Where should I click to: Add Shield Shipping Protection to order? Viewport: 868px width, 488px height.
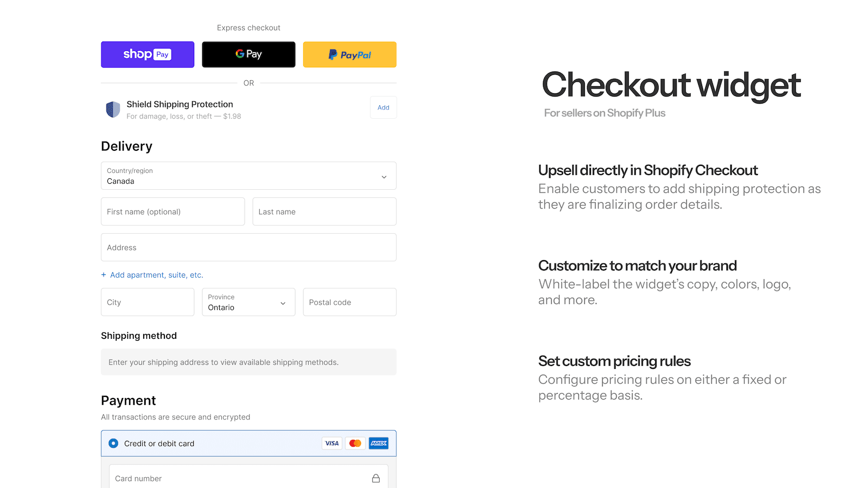[384, 107]
